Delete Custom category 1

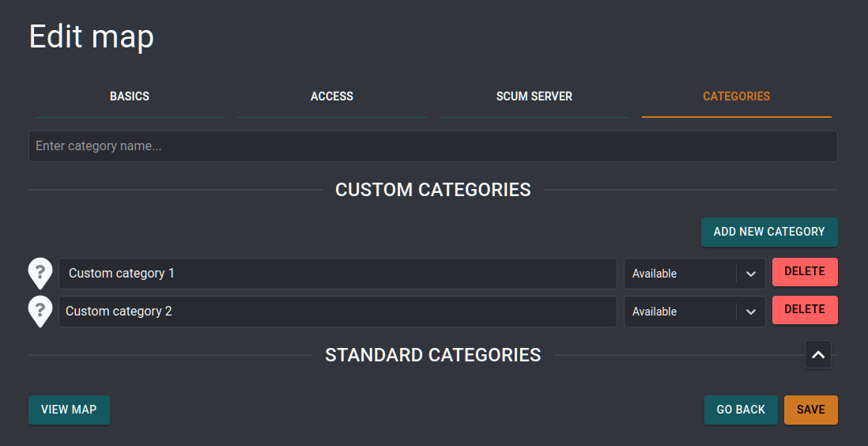pyautogui.click(x=804, y=272)
